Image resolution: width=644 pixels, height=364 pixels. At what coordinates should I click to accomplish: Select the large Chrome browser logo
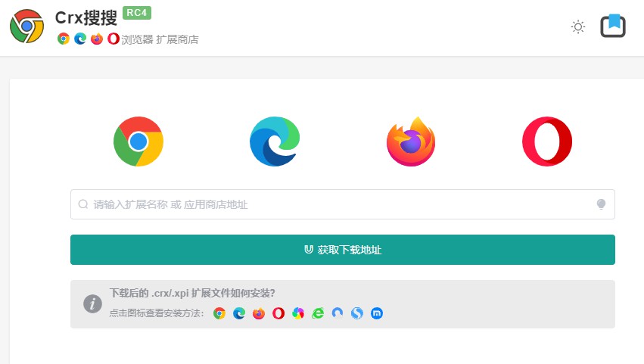tap(138, 142)
